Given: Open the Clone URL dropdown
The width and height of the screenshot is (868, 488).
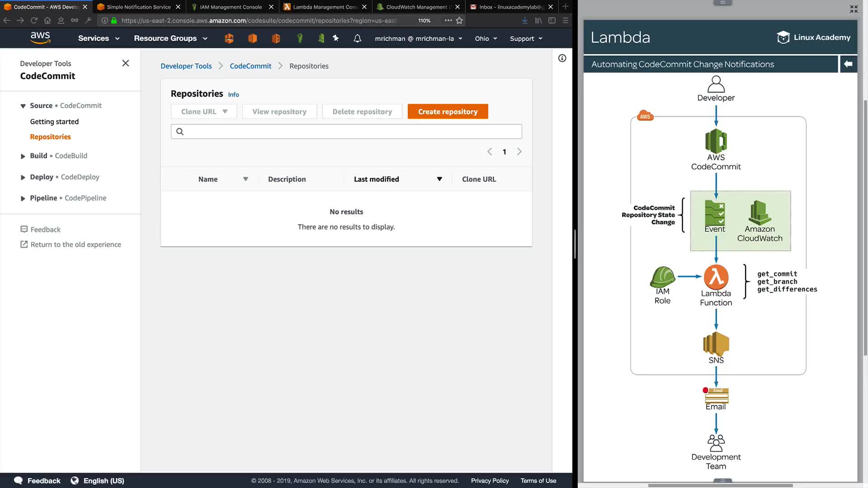Looking at the screenshot, I should 204,112.
